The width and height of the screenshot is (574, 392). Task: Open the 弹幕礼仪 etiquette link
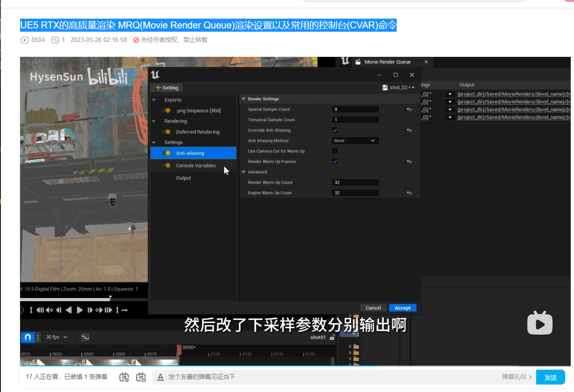(517, 377)
